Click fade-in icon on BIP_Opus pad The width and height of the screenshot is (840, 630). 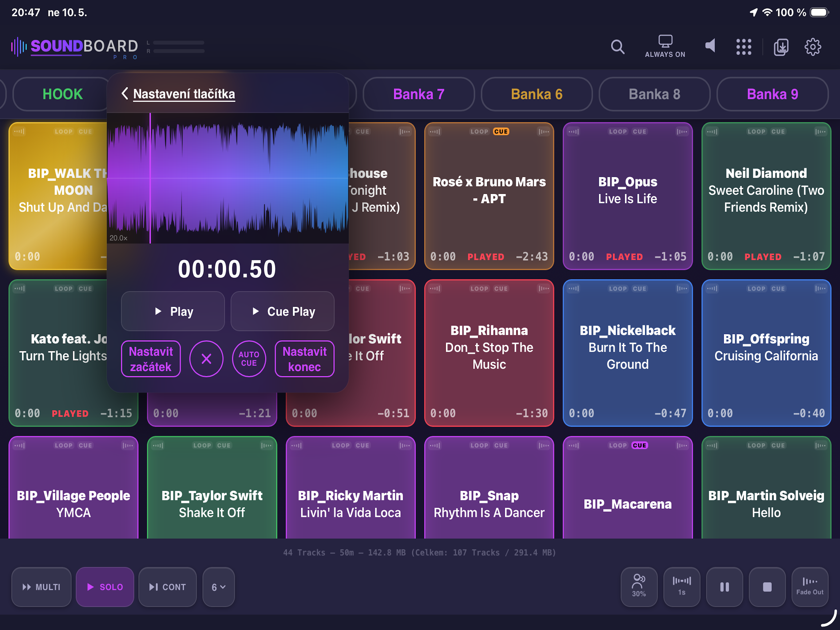pos(573,131)
